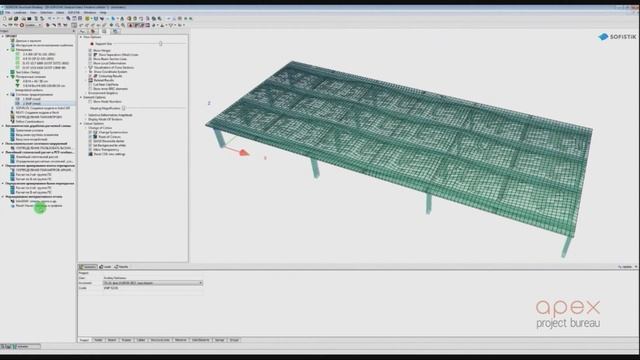Screen dimensions: 640x360
Task: Click the Code field in bottom panel
Action: (152, 288)
